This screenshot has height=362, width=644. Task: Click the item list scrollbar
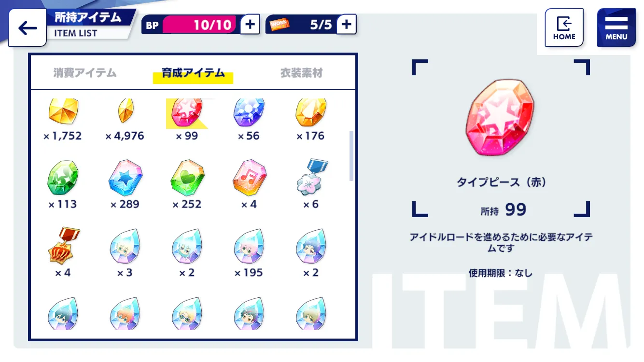coord(351,156)
